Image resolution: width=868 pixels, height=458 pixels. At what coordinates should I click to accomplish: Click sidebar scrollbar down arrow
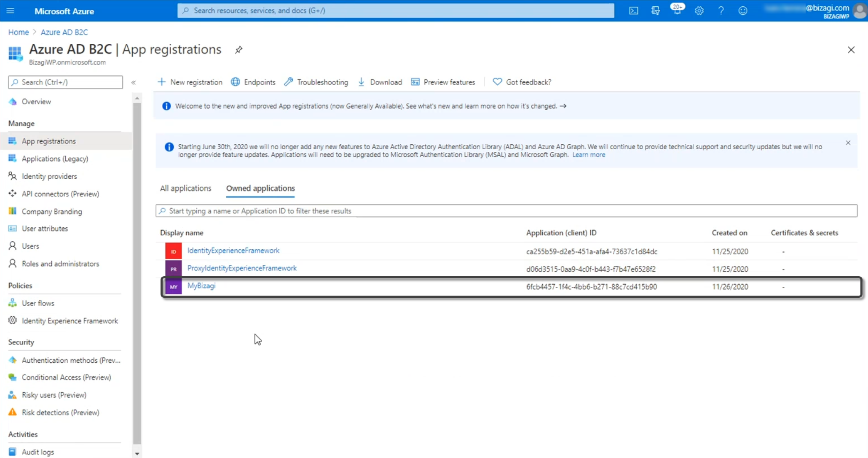tap(137, 454)
